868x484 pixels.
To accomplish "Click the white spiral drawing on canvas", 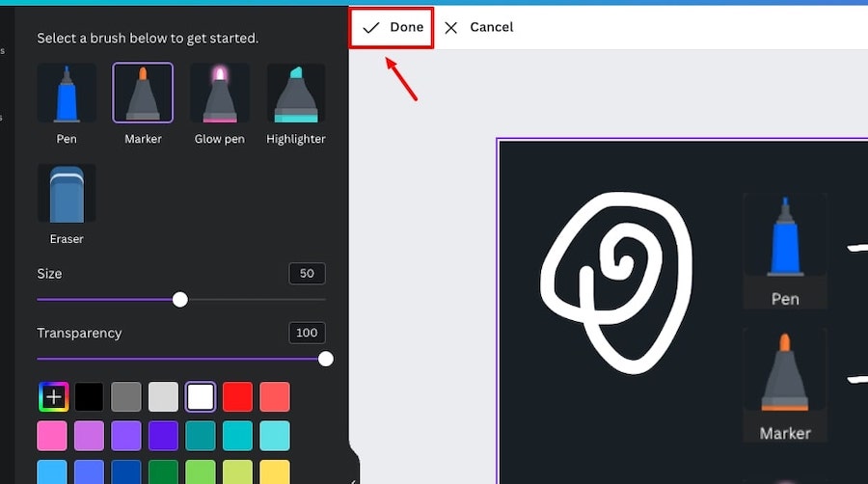I will (x=616, y=282).
